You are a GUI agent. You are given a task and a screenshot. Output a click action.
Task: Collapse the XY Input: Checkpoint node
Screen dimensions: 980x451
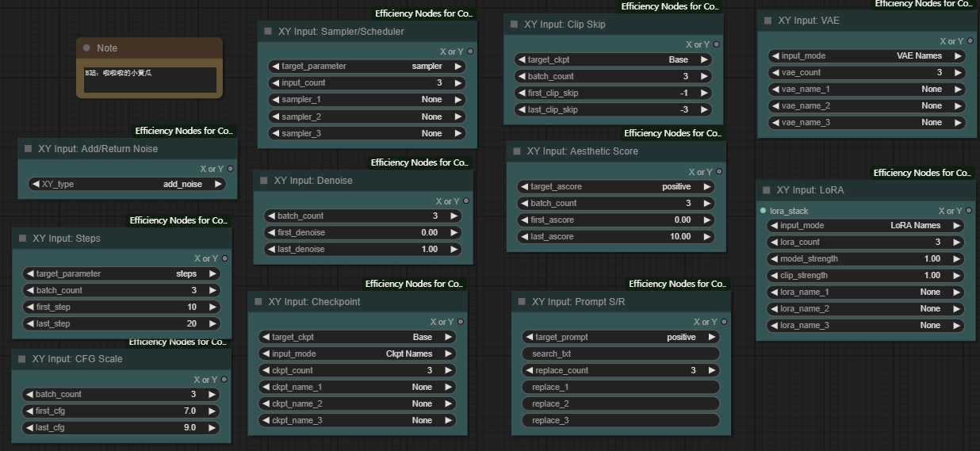[x=258, y=302]
